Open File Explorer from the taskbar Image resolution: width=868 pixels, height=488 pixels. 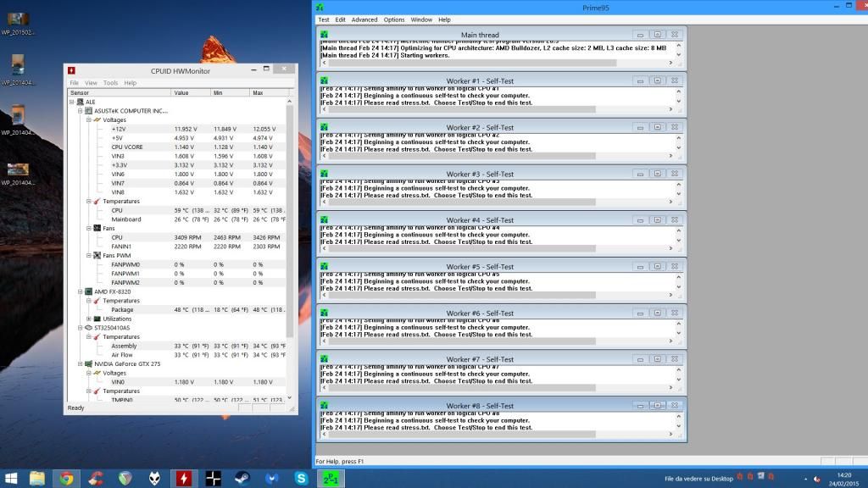pyautogui.click(x=37, y=478)
